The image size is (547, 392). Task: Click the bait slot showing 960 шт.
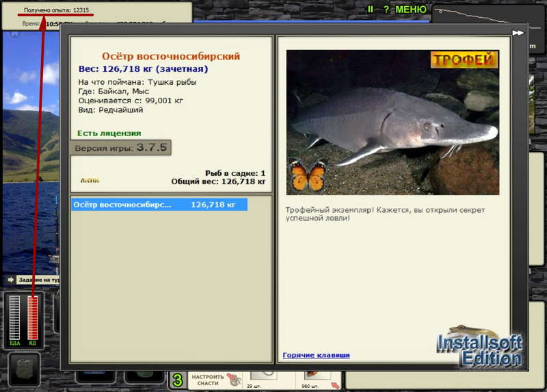point(317,380)
